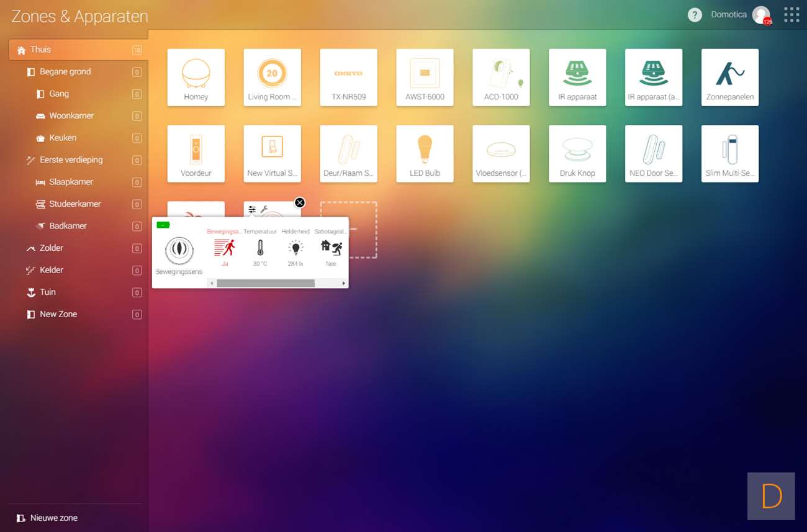Click the LED Bulb device tile
This screenshot has width=807, height=532.
(425, 153)
